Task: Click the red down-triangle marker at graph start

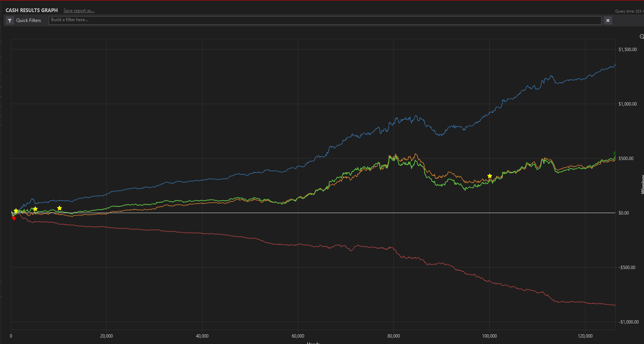Action: click(14, 218)
